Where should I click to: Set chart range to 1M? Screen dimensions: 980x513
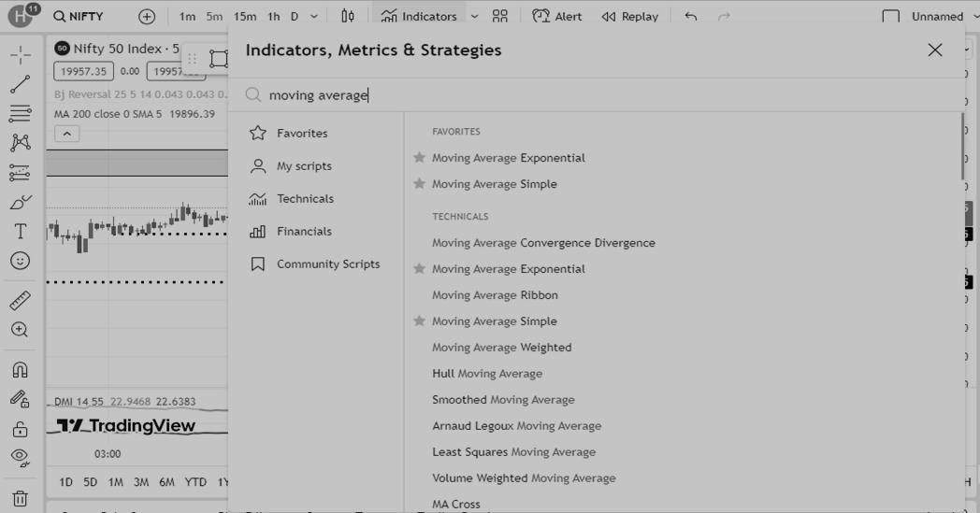(116, 482)
